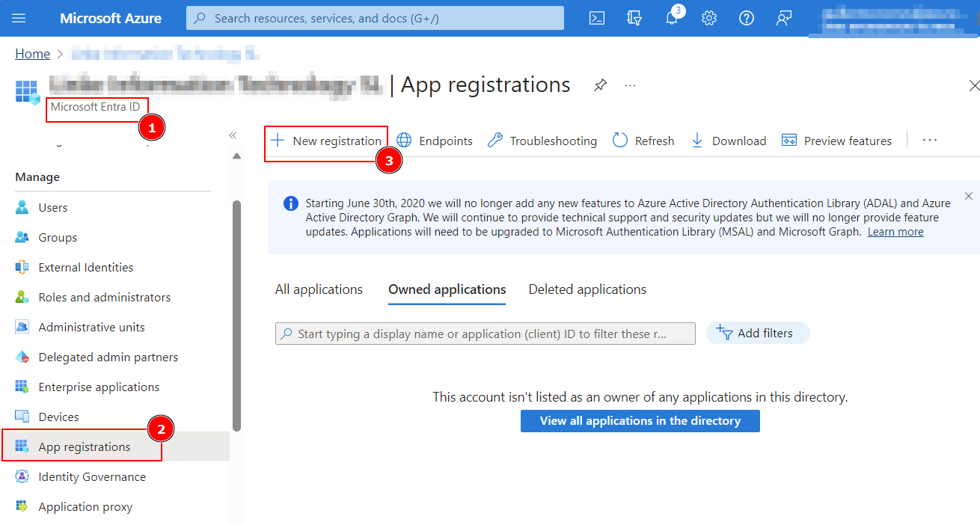This screenshot has width=980, height=525.
Task: Open Cloud Shell from the top bar
Action: [x=597, y=18]
